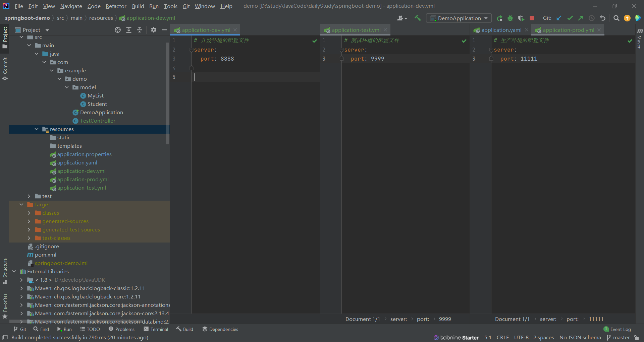The height and width of the screenshot is (342, 644).
Task: Collapse External Libraries node
Action: 14,271
